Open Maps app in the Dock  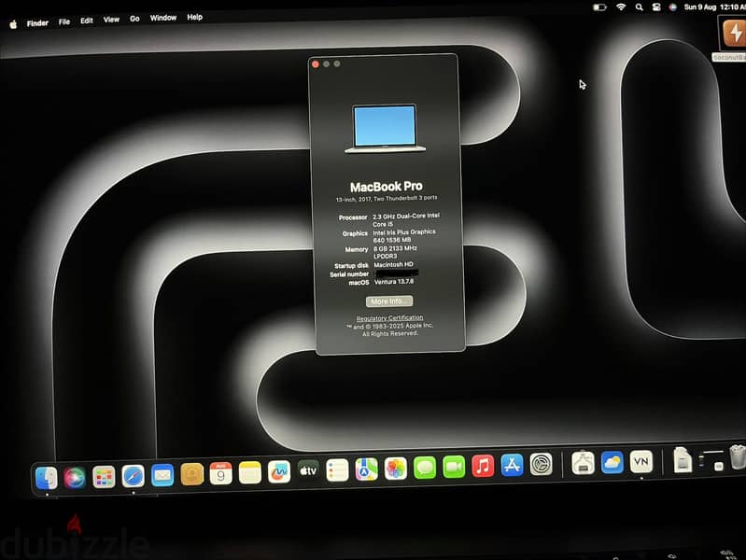366,469
